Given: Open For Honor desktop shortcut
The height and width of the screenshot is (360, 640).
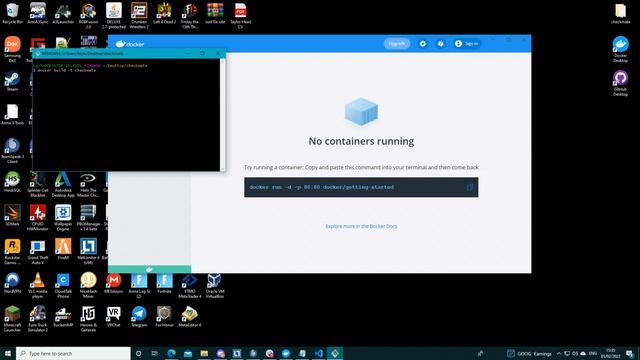Looking at the screenshot, I should coord(164,317).
